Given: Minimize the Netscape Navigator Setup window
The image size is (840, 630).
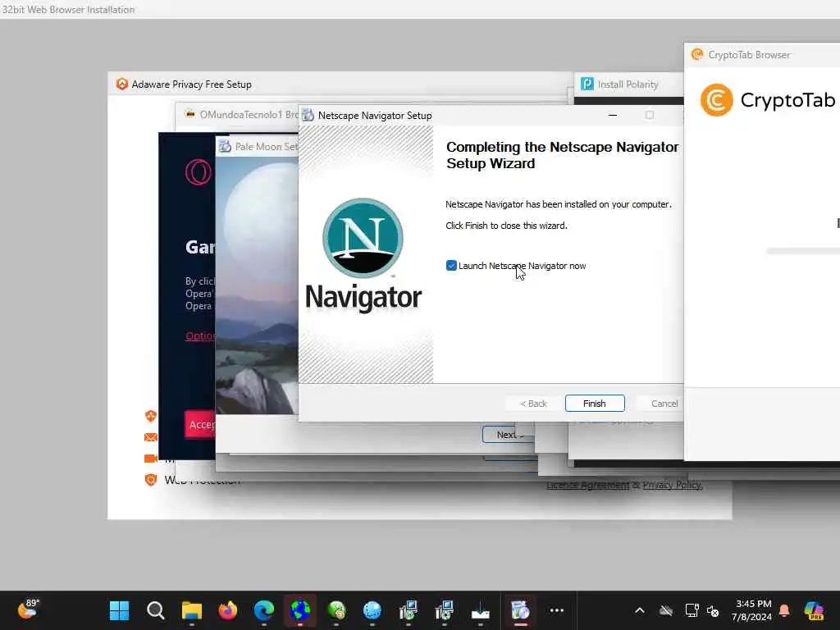Looking at the screenshot, I should pyautogui.click(x=612, y=115).
